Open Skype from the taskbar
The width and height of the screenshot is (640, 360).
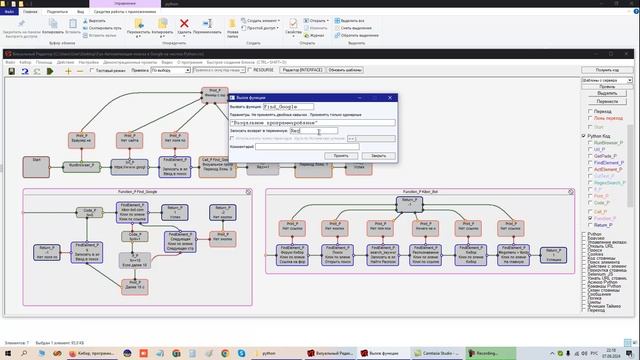coord(241,353)
